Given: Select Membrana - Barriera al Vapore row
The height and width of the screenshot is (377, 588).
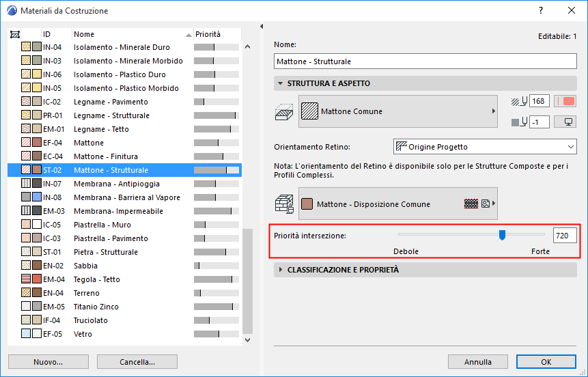Looking at the screenshot, I should (124, 197).
